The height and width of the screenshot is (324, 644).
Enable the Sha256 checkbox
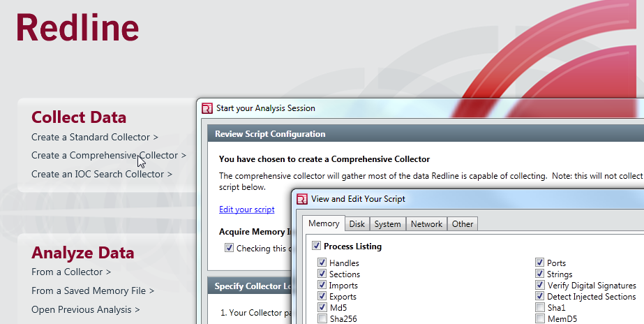[322, 318]
